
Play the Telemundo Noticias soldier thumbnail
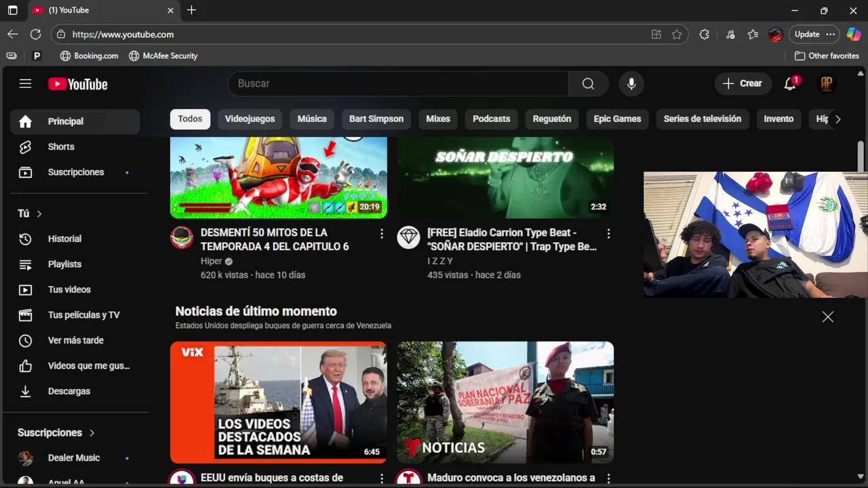[x=505, y=402]
